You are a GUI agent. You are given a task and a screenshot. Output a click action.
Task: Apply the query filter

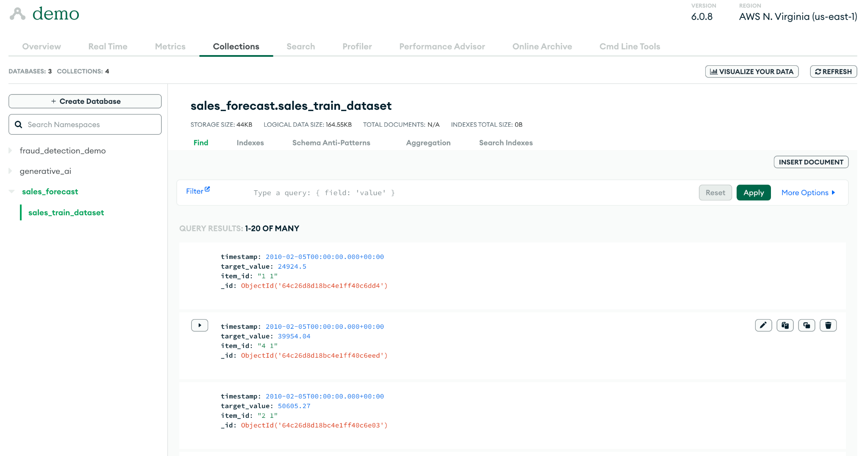click(x=754, y=193)
